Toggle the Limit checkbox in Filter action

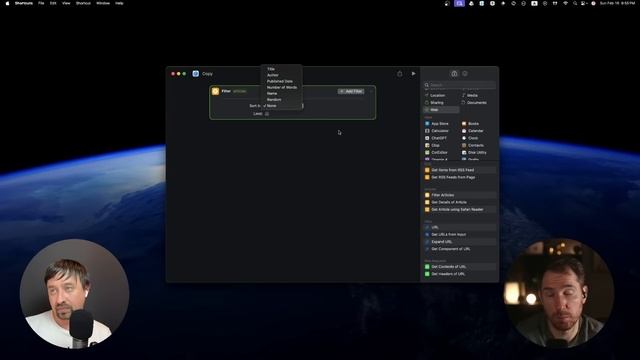(267, 114)
